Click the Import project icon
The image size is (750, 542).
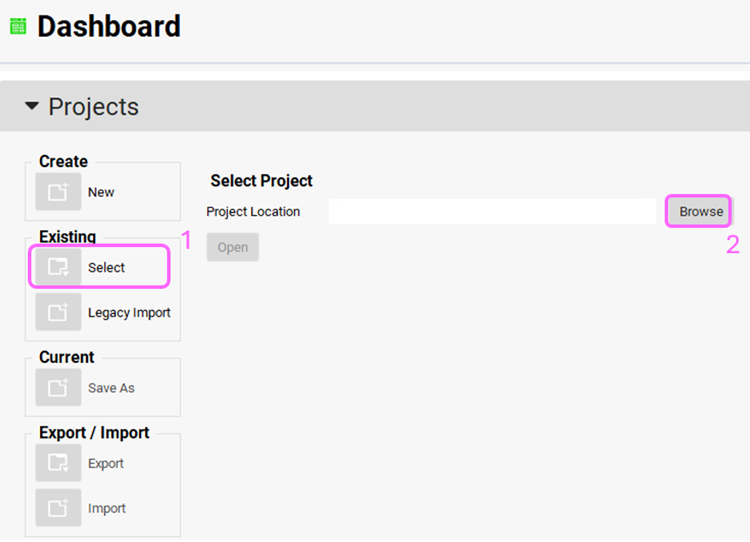click(x=58, y=508)
